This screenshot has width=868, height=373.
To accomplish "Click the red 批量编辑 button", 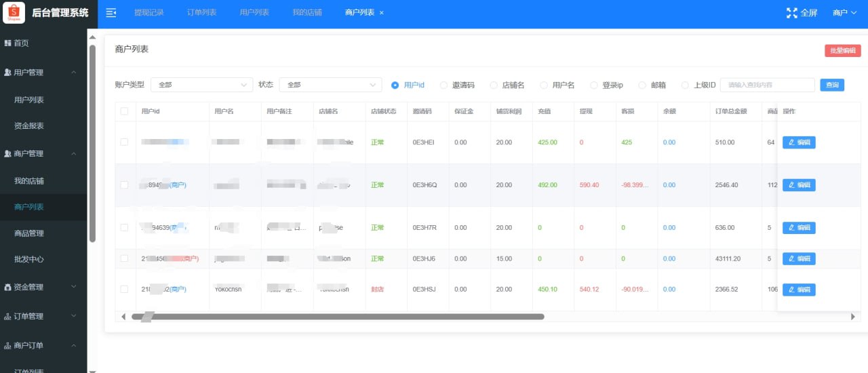I will (843, 51).
